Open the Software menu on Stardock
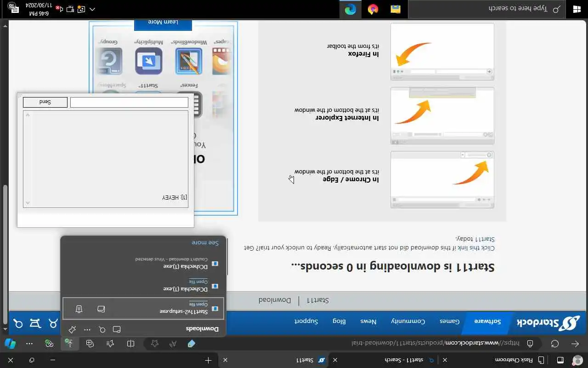Viewport: 588px width, 368px height. pos(487,322)
